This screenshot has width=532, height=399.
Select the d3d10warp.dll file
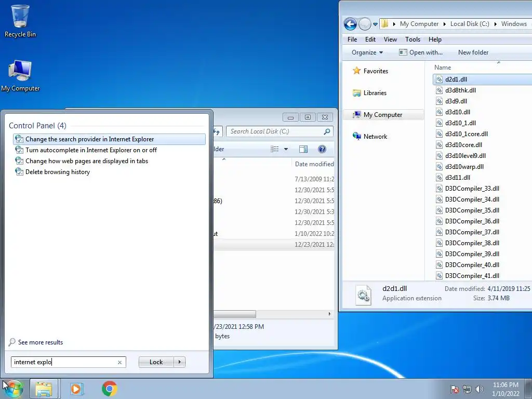[x=464, y=167]
